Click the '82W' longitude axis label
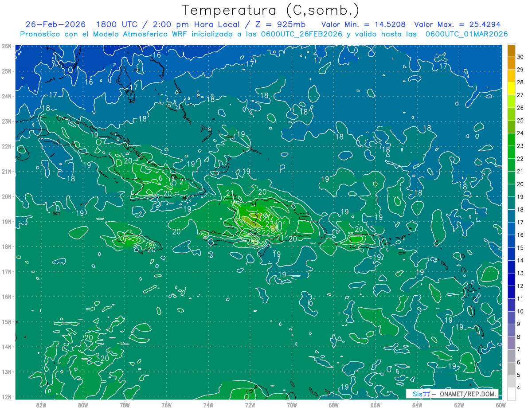 [41, 405]
